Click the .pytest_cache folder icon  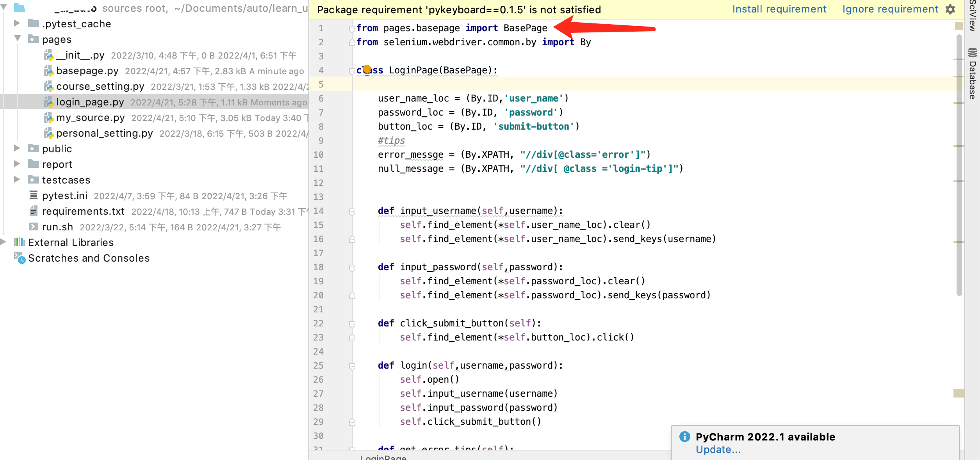34,23
